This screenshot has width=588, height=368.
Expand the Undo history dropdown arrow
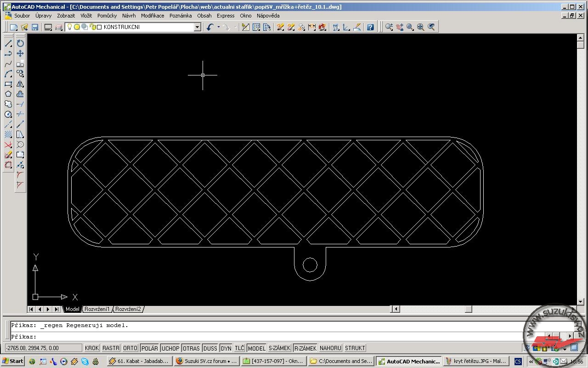218,27
